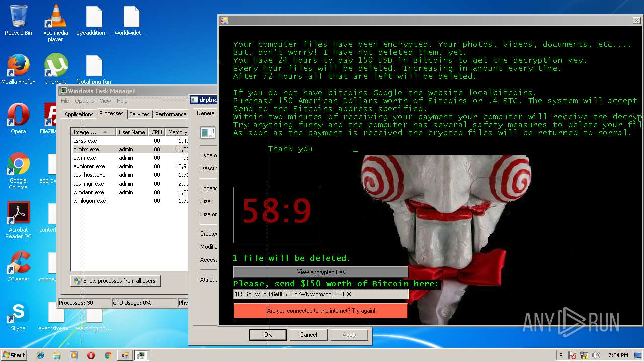Launch CCleaner desktop shortcut
644x362 pixels.
(x=18, y=266)
